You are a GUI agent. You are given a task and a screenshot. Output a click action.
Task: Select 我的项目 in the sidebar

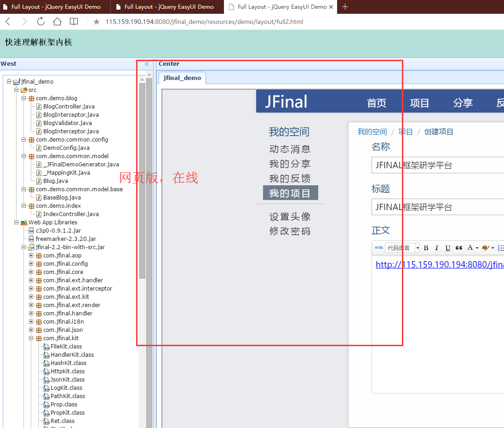click(x=291, y=193)
